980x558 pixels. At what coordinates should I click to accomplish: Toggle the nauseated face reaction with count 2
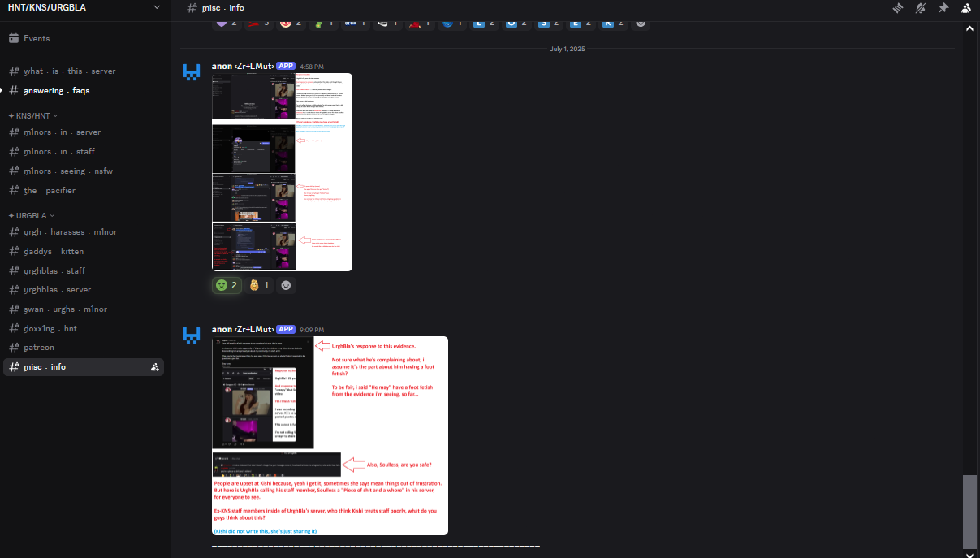coord(227,285)
